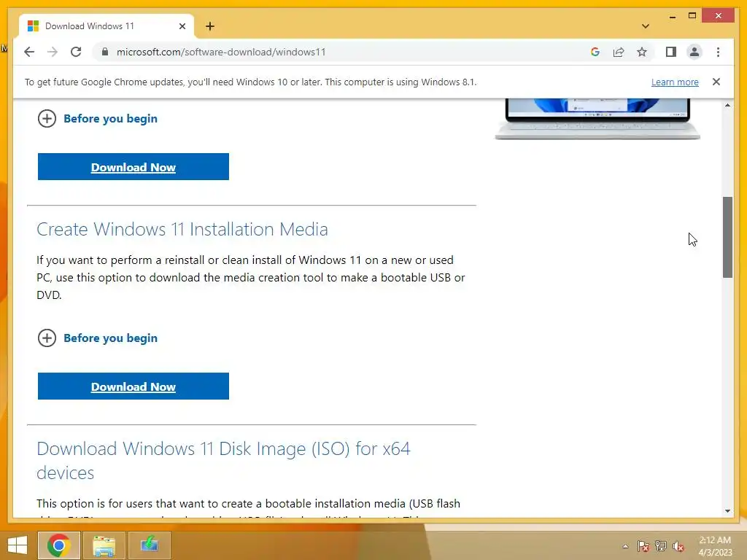Open Action Center flag icon

(x=643, y=546)
